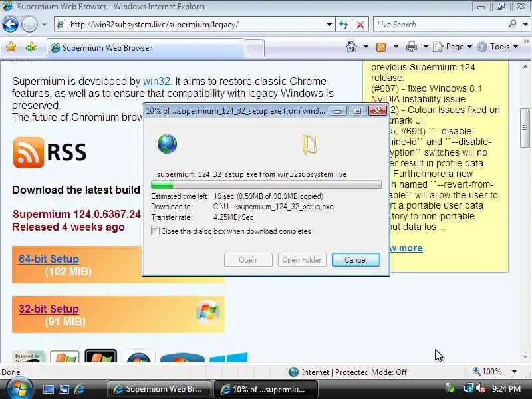Screen dimensions: 532x399
Task: Select the Supermium Web Browser tab
Action: [146, 48]
